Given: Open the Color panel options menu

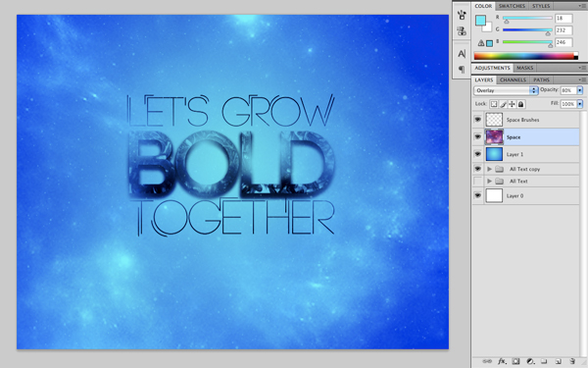Looking at the screenshot, I should [x=582, y=6].
